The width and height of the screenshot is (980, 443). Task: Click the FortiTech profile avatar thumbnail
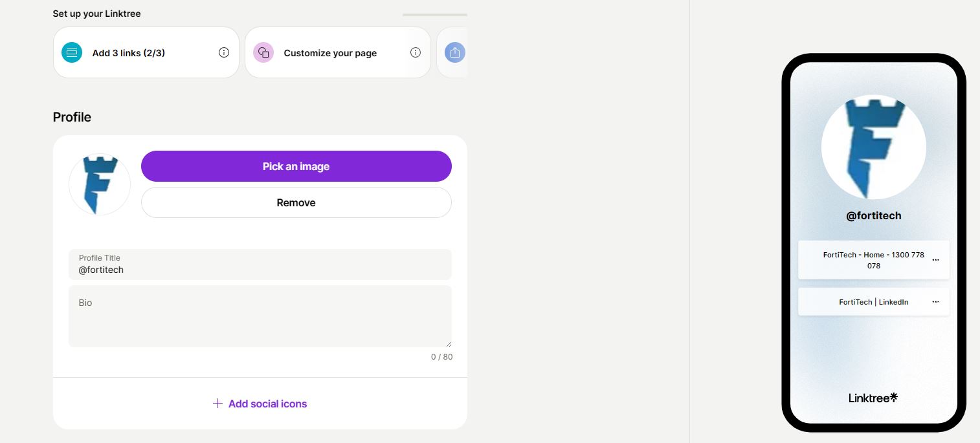coord(100,184)
